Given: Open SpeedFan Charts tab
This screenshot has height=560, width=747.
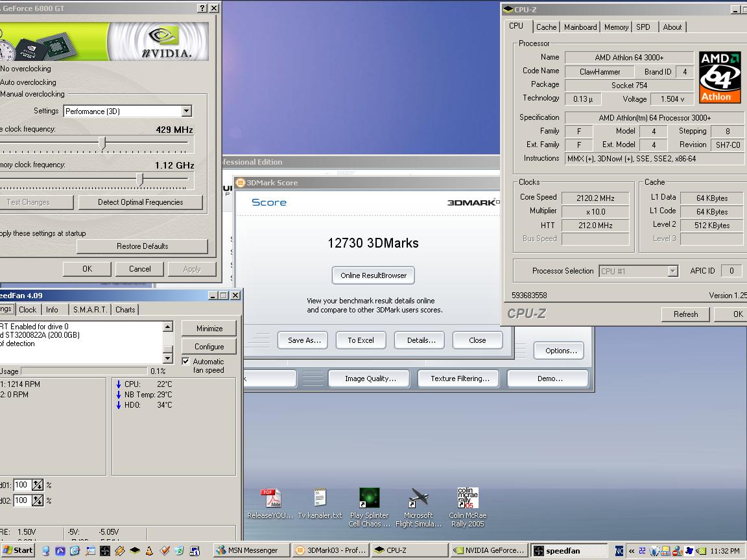Looking at the screenshot, I should (125, 310).
